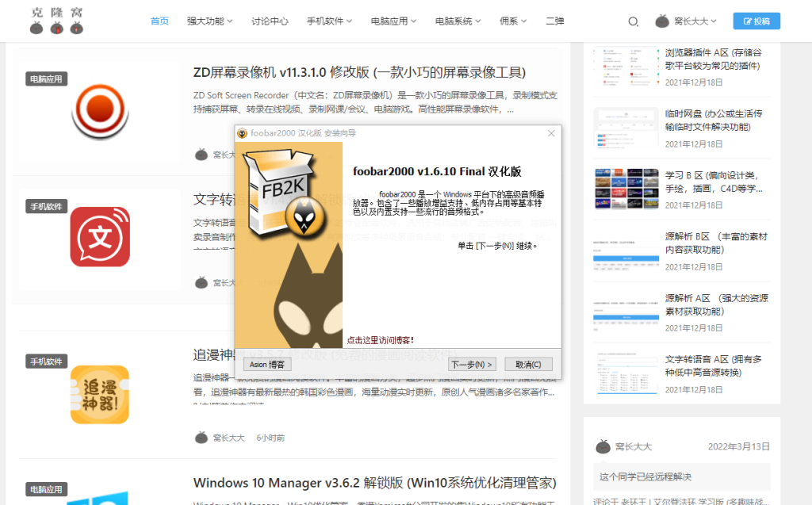Click thumbnail for 源解析 A区 article

click(x=626, y=312)
